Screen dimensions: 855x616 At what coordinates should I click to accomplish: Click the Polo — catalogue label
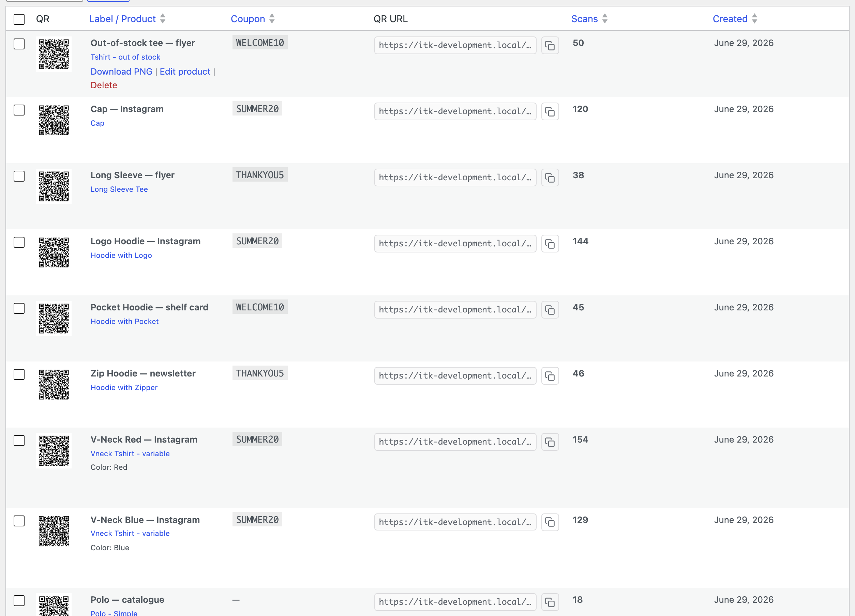point(127,599)
